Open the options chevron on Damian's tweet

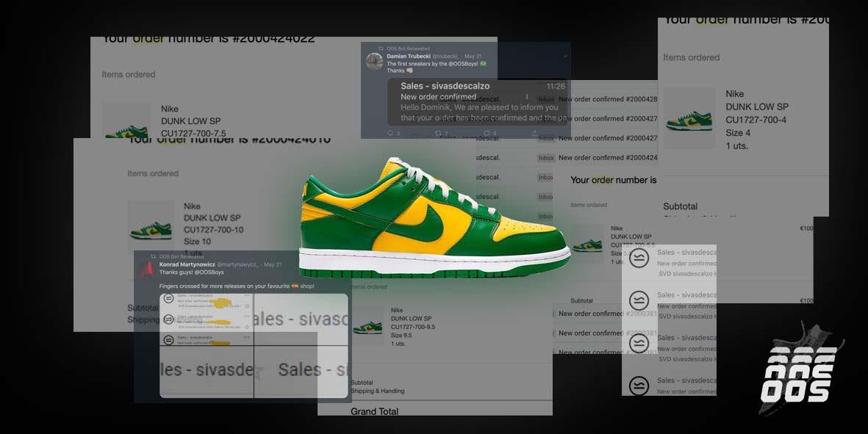(565, 56)
